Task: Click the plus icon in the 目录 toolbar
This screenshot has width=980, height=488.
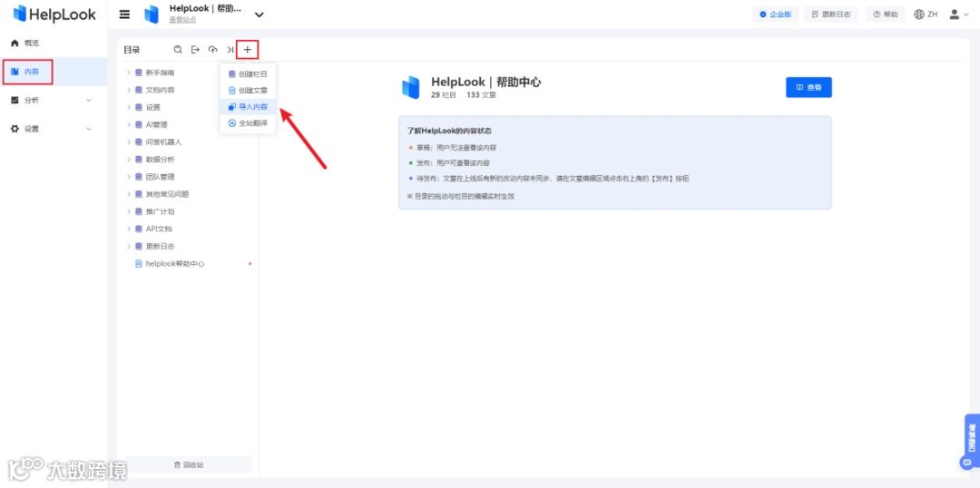Action: 248,49
